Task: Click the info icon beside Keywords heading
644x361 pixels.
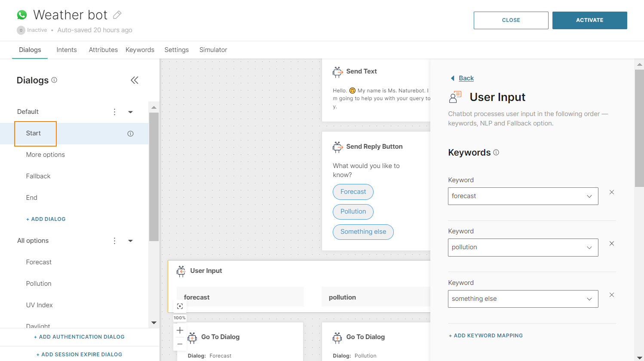Action: click(x=496, y=153)
